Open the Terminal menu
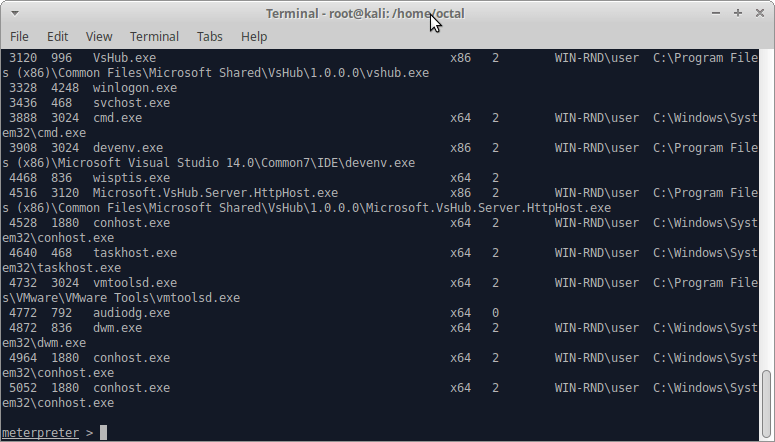Viewport: 775px width, 442px height. point(154,37)
